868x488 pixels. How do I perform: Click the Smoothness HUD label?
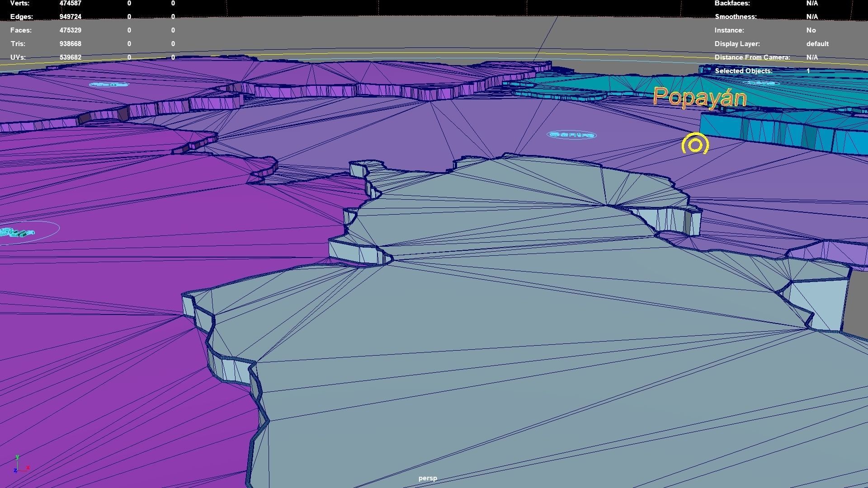coord(735,17)
